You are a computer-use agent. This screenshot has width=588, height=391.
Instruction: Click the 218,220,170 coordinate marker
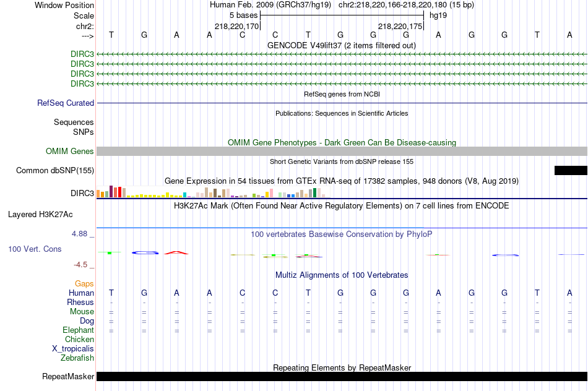click(236, 26)
